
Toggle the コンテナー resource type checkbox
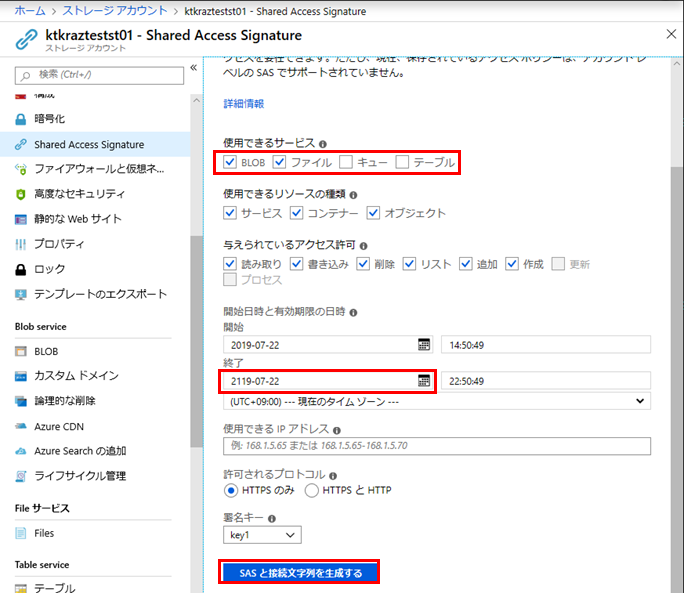[x=297, y=213]
